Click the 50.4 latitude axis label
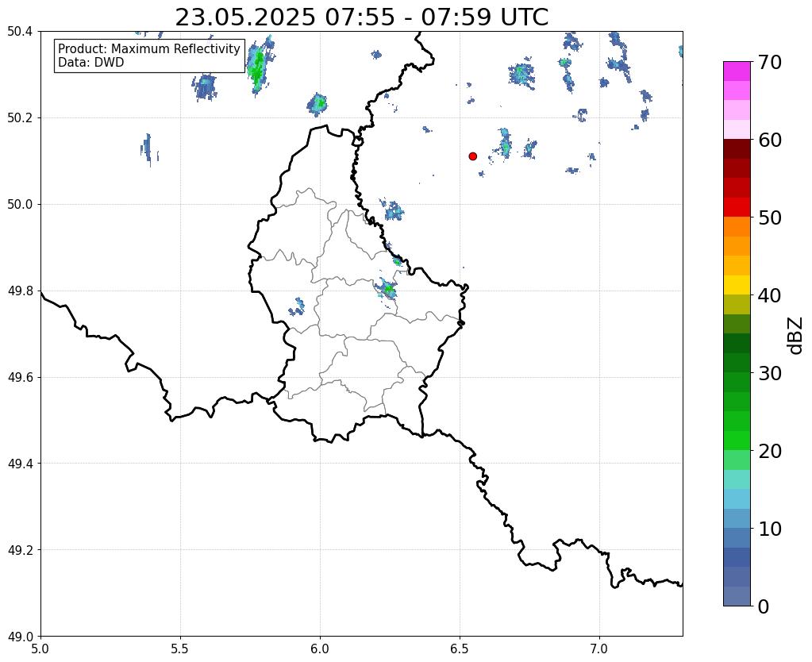The width and height of the screenshot is (812, 662). pos(20,32)
